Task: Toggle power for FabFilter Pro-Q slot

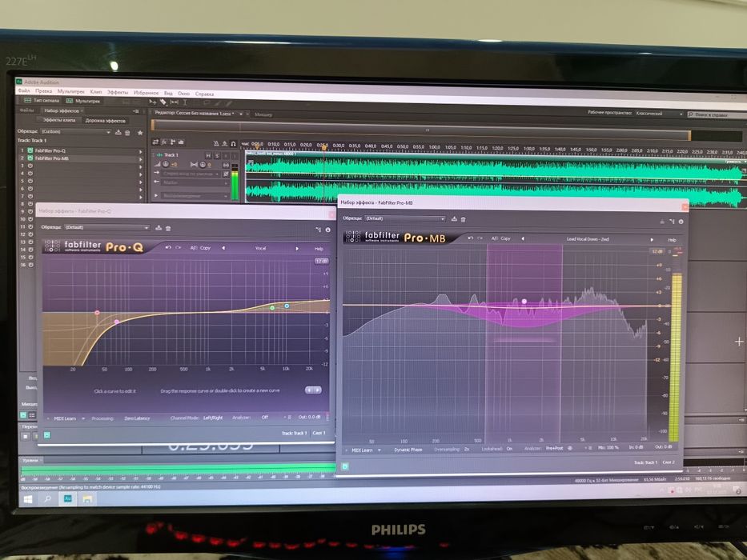Action: pyautogui.click(x=30, y=150)
